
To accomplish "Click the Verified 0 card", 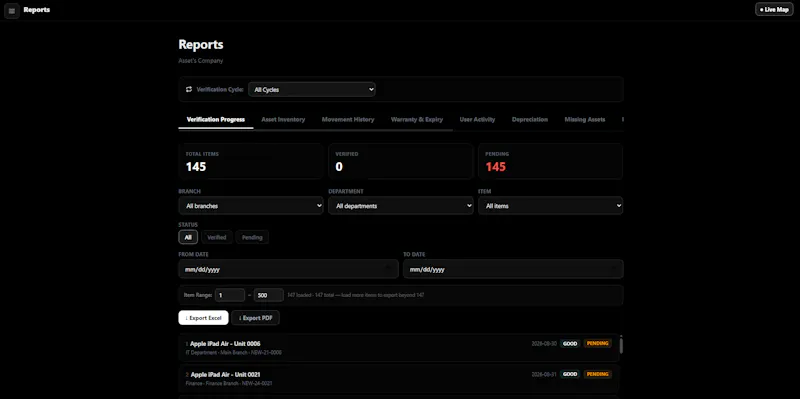I will (x=401, y=161).
